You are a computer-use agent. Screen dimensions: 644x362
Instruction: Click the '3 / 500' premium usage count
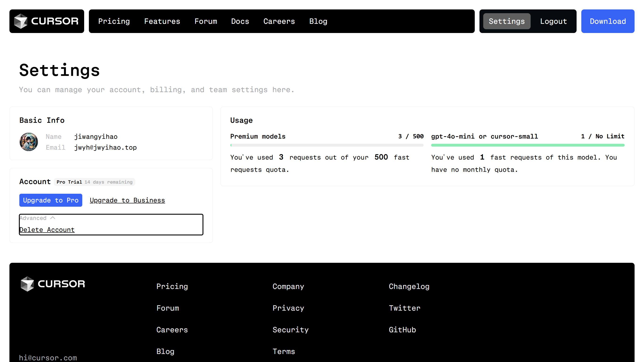coord(411,136)
